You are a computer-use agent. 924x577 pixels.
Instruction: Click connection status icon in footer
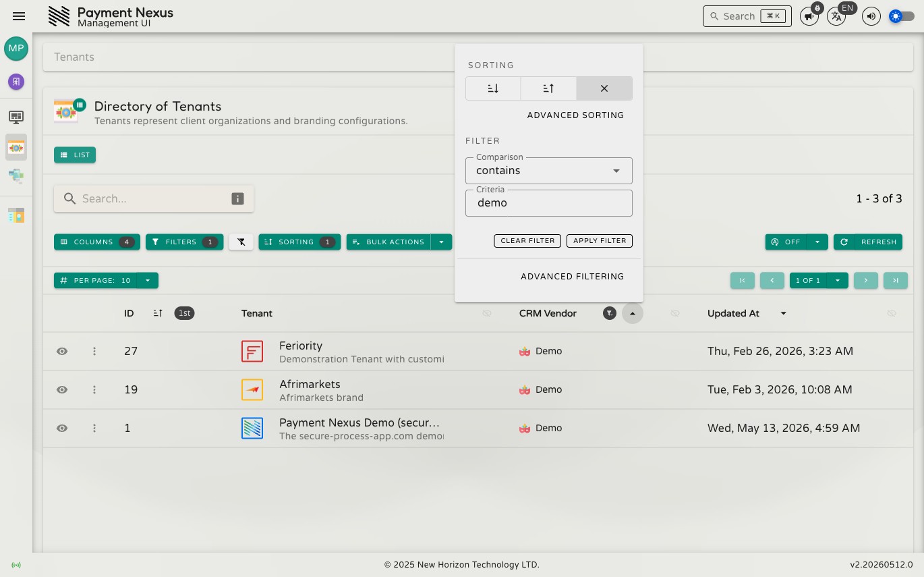(x=16, y=565)
